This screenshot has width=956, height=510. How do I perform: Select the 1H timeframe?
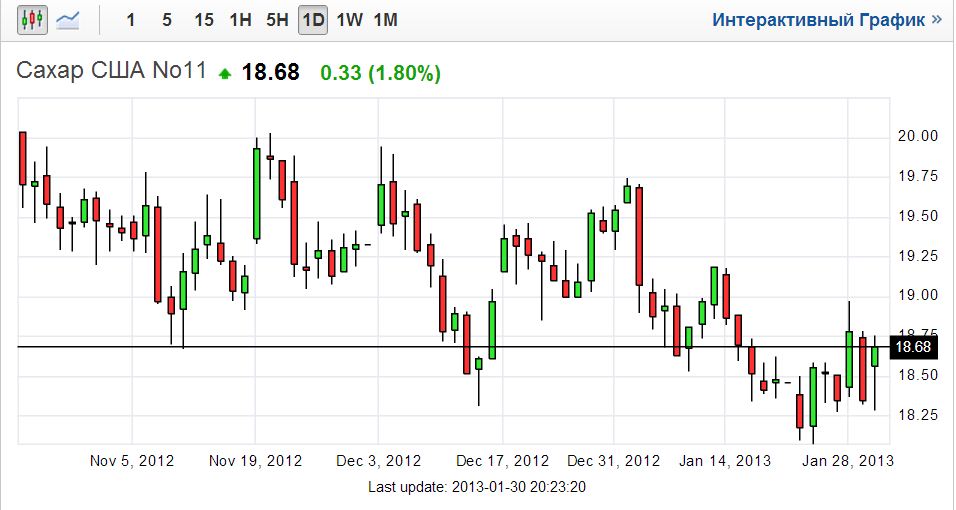(x=240, y=20)
